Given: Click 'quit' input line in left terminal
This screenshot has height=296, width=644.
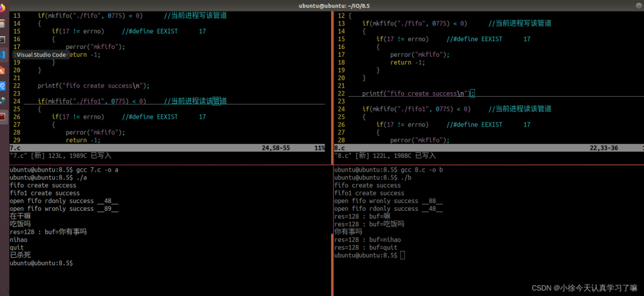Looking at the screenshot, I should pyautogui.click(x=17, y=248).
